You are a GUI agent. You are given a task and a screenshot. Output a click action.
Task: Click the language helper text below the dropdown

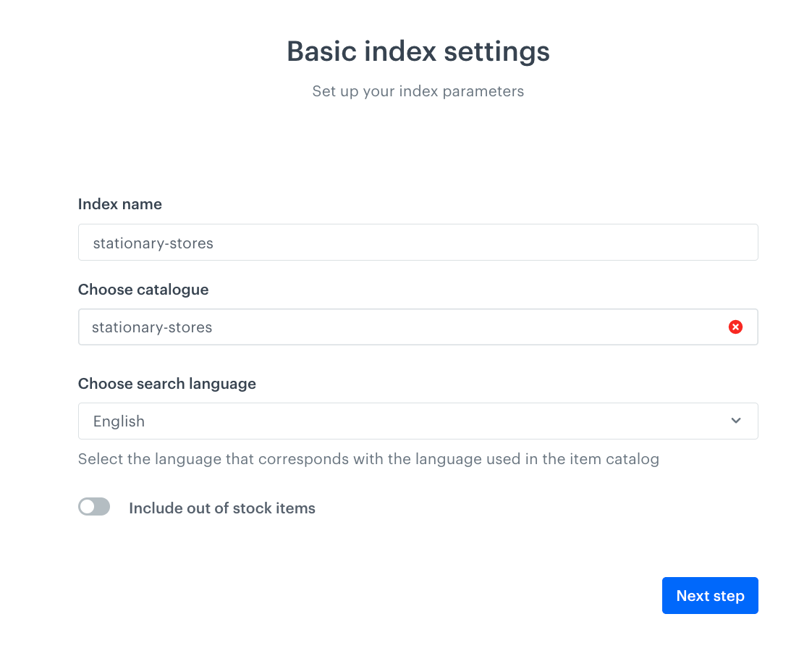click(368, 458)
